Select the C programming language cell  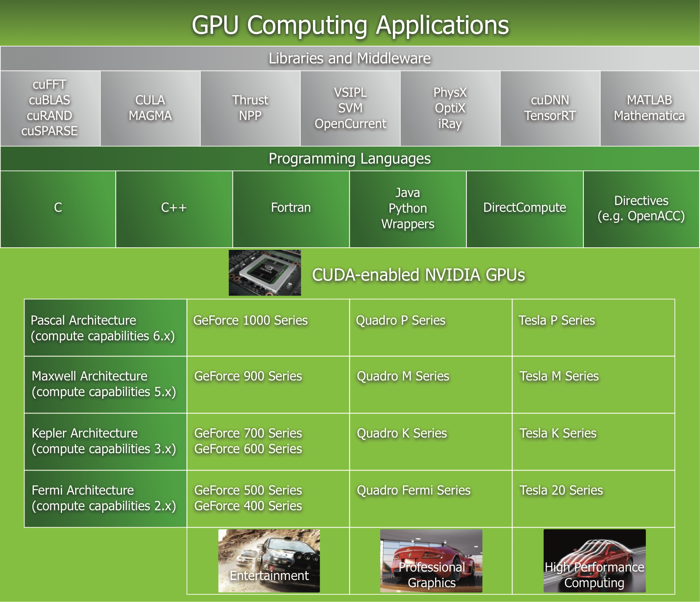tap(58, 208)
